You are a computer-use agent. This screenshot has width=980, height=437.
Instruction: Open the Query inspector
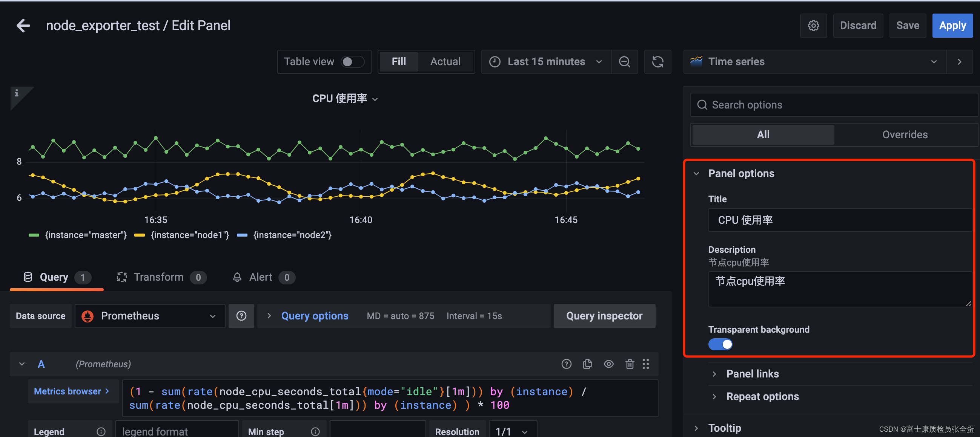click(x=604, y=316)
